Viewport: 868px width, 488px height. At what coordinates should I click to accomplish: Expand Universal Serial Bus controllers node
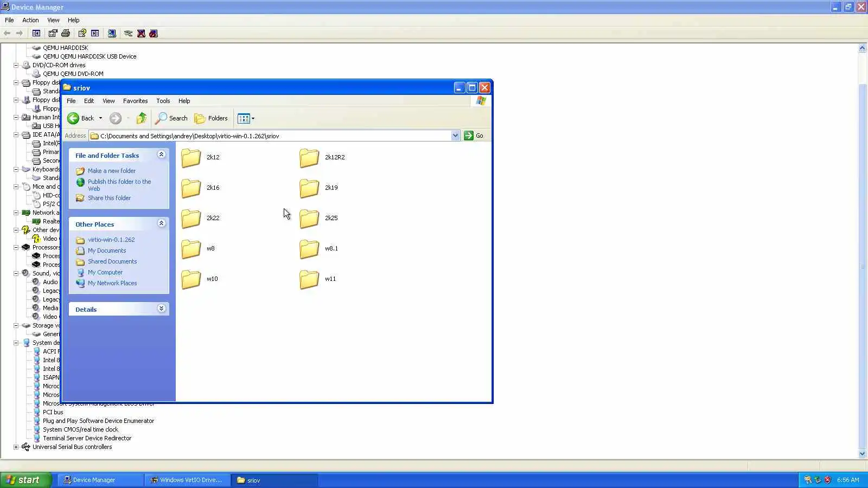[16, 447]
